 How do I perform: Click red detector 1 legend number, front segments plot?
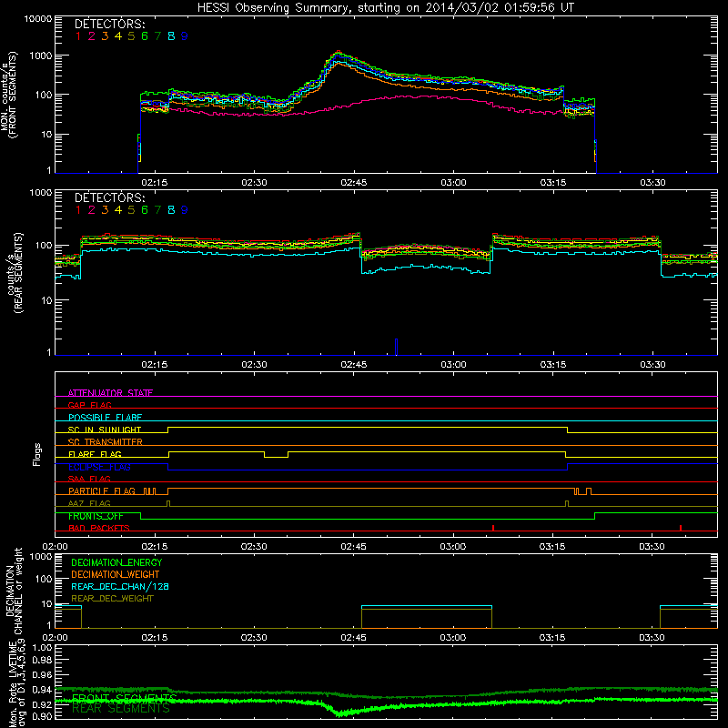78,36
